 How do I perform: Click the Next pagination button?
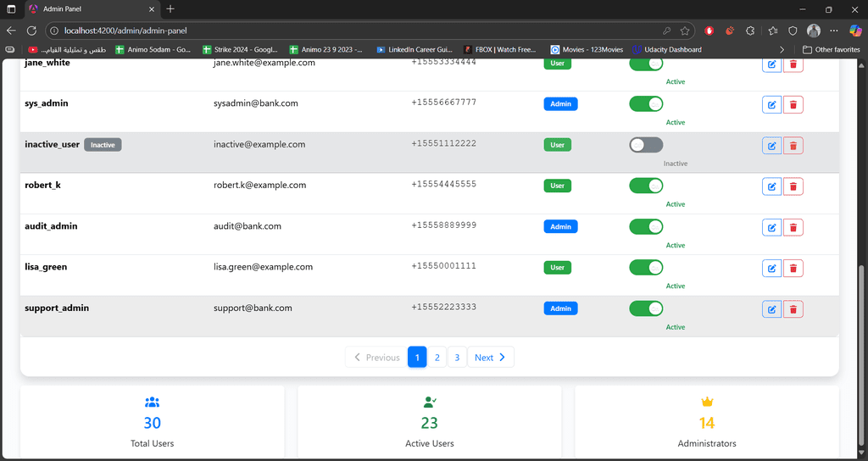point(490,358)
